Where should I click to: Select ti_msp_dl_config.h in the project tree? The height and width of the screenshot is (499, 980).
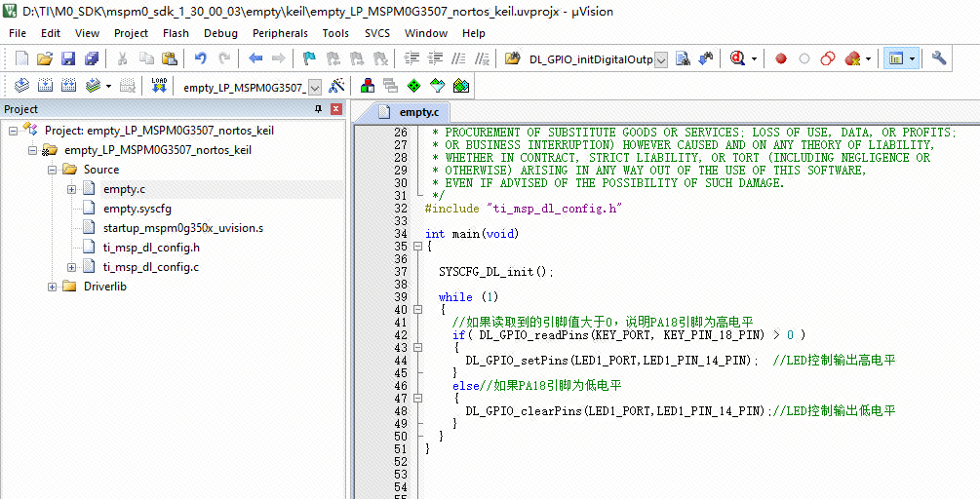[151, 248]
